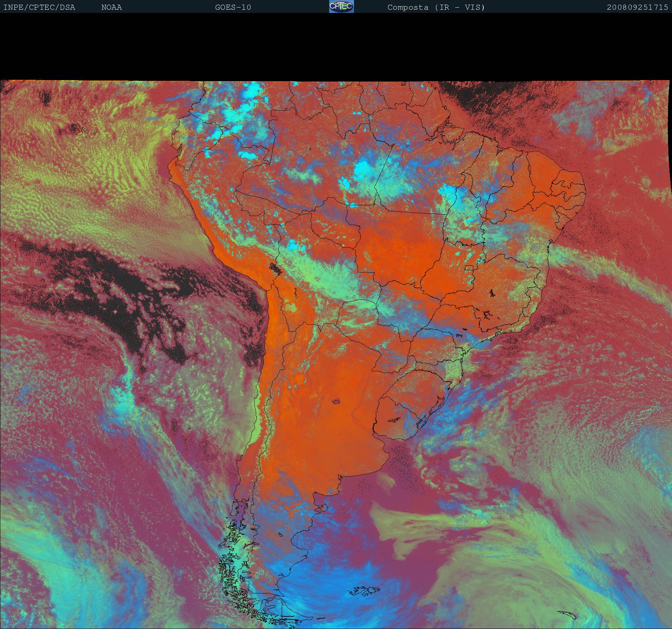Click the dark Lake Titicaca patch

pos(276,268)
